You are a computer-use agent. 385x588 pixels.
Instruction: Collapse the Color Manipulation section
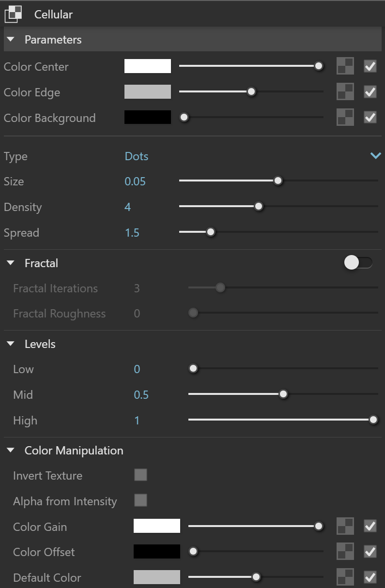11,451
